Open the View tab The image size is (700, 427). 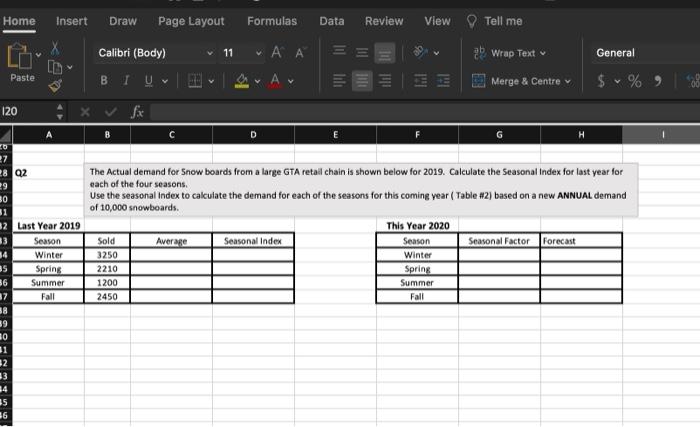437,21
